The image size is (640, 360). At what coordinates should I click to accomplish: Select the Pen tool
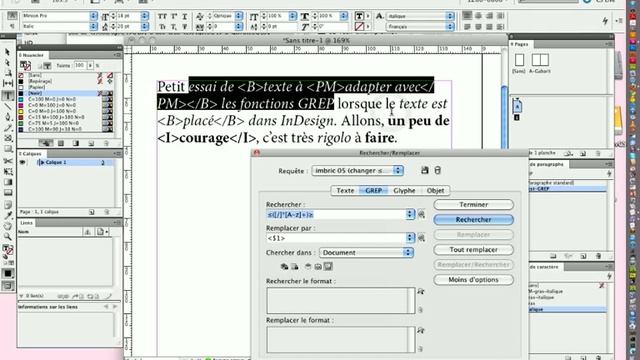point(8,117)
